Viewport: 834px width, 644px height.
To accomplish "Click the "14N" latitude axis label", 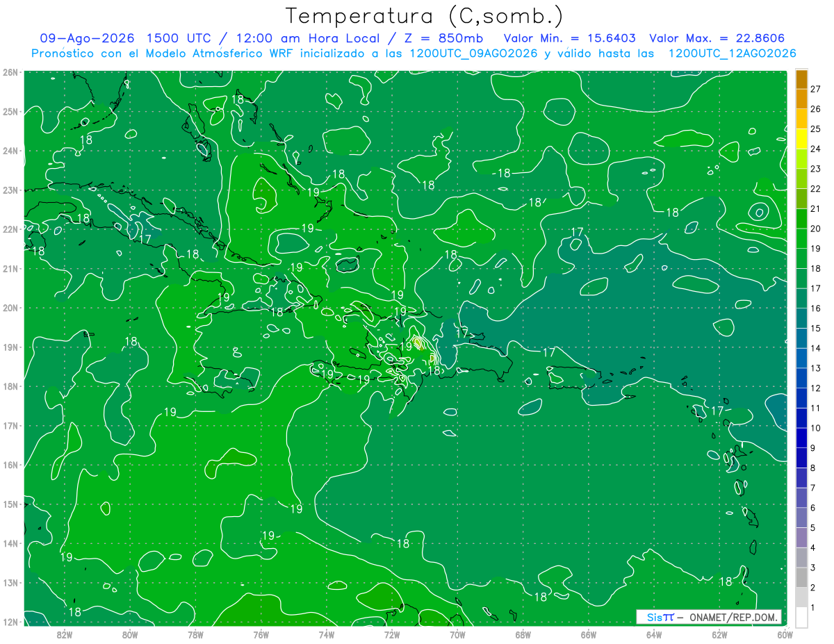I will click(x=10, y=543).
